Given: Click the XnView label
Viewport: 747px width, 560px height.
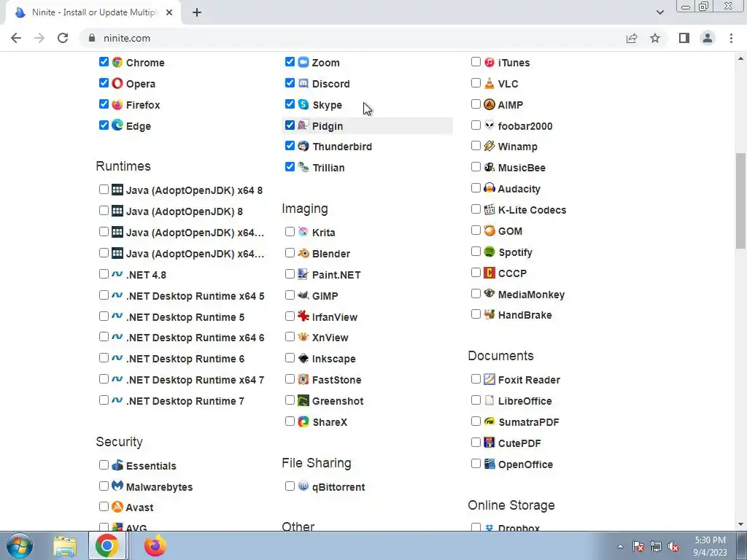Looking at the screenshot, I should coord(330,338).
